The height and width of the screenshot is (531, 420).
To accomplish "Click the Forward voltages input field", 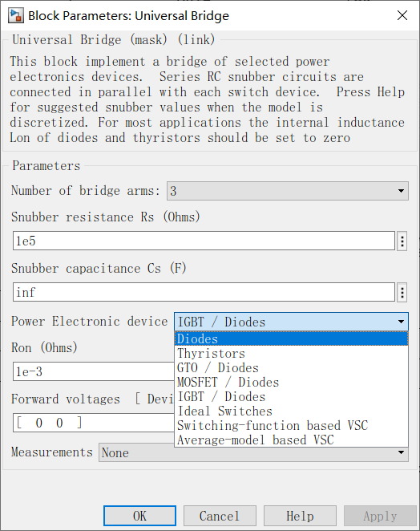I will click(x=94, y=423).
